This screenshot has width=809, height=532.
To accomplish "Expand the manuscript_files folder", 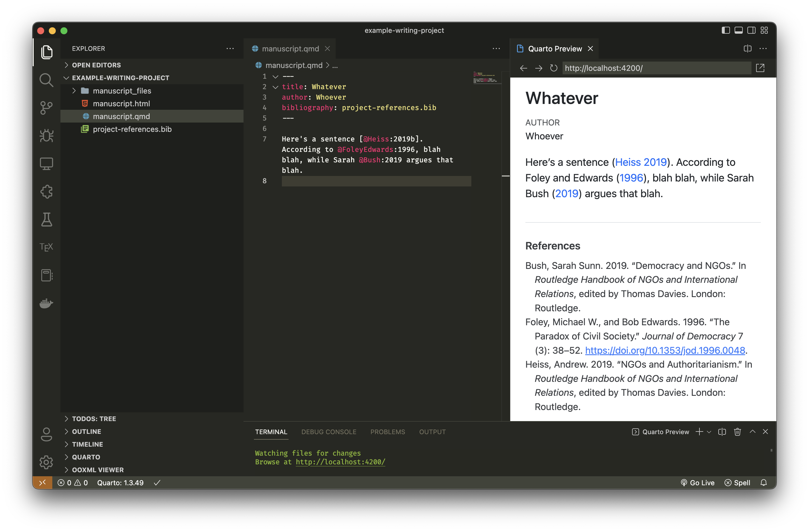I will pyautogui.click(x=74, y=91).
